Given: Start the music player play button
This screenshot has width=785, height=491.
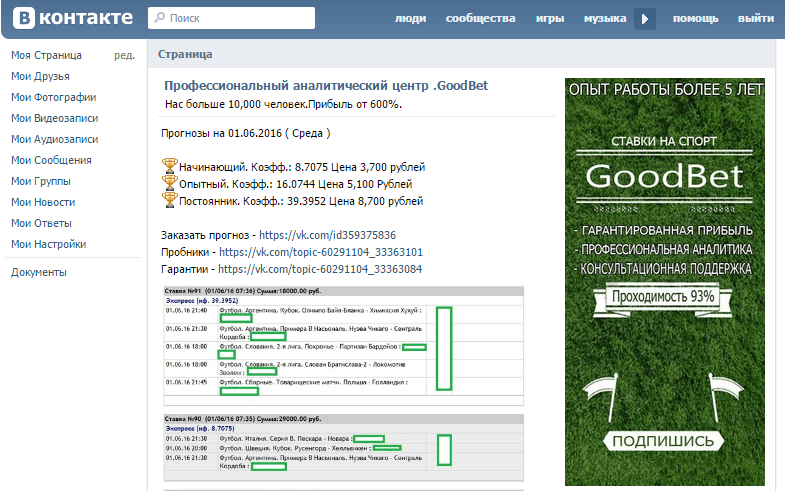Looking at the screenshot, I should tap(645, 19).
